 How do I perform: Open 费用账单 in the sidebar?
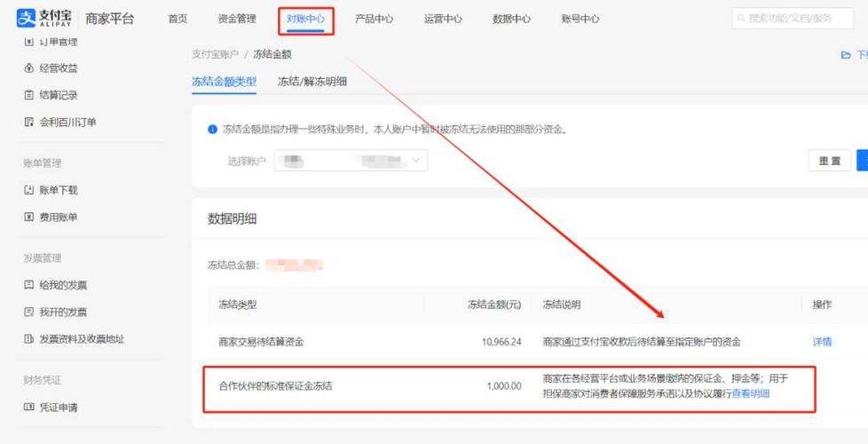[x=59, y=217]
